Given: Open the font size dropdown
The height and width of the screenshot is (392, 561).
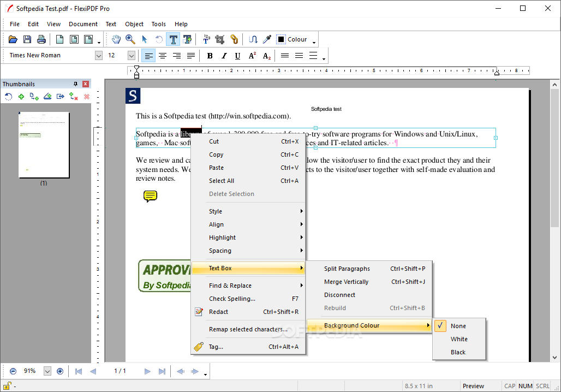Looking at the screenshot, I should pos(132,56).
